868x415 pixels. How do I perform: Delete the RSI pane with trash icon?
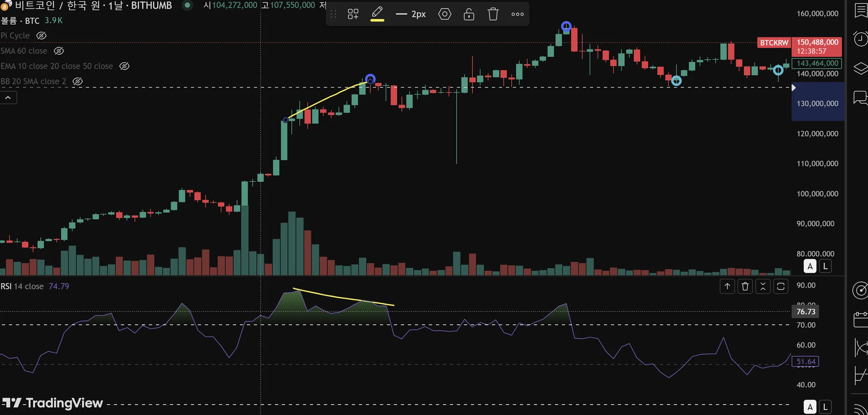pos(745,286)
